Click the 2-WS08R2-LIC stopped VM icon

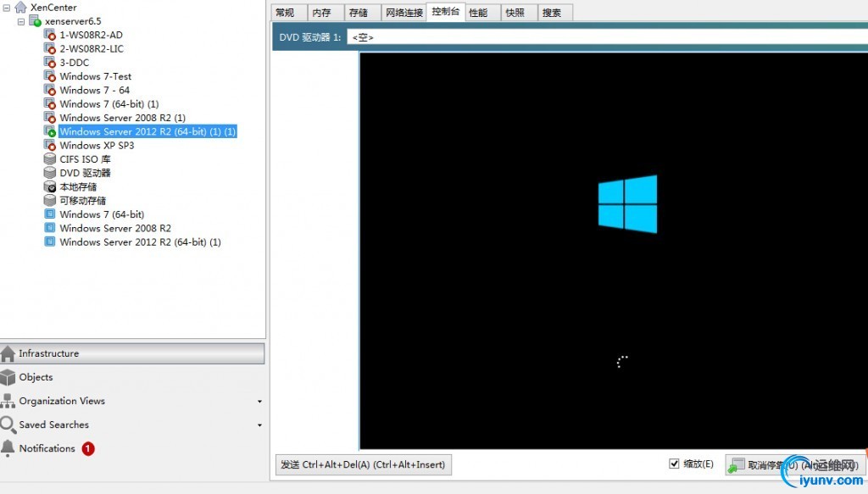click(x=50, y=48)
